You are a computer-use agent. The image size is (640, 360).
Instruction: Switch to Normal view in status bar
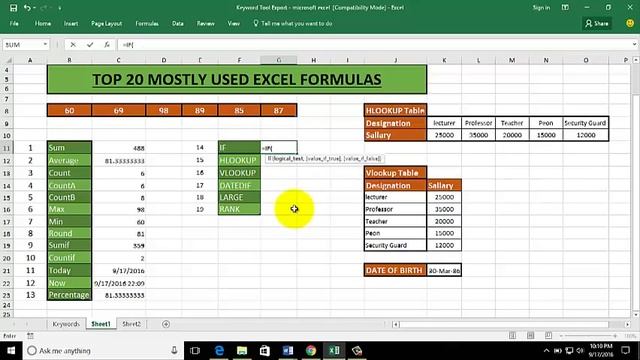pos(512,336)
